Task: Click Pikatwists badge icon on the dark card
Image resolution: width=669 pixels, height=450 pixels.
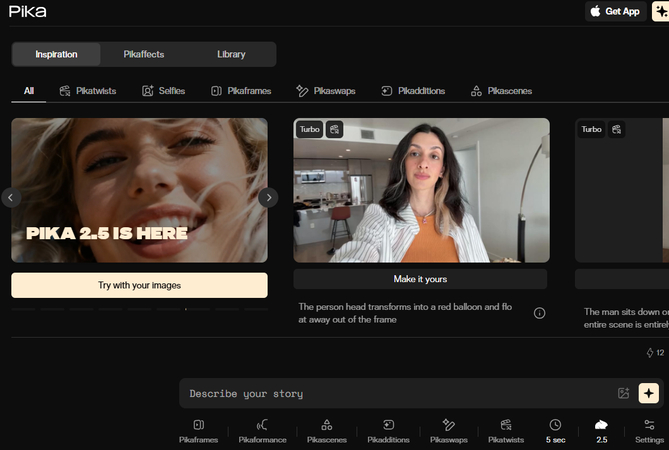Action: tap(617, 129)
